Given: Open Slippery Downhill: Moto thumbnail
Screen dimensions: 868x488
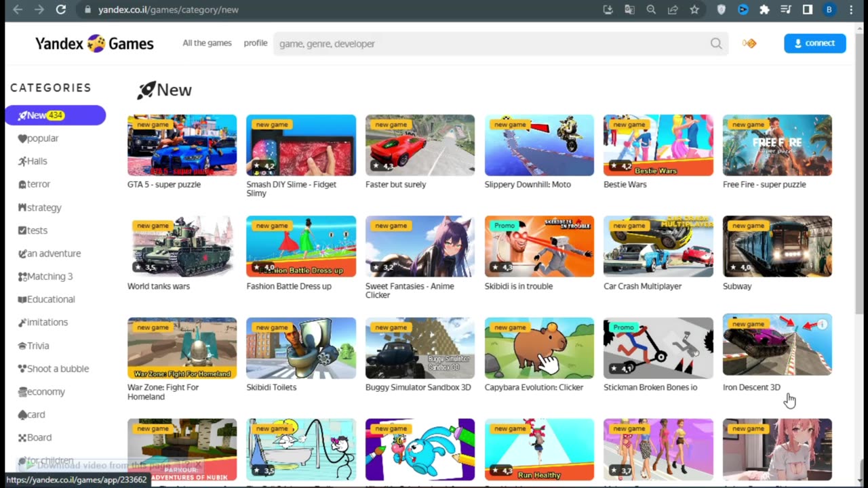Looking at the screenshot, I should point(539,145).
